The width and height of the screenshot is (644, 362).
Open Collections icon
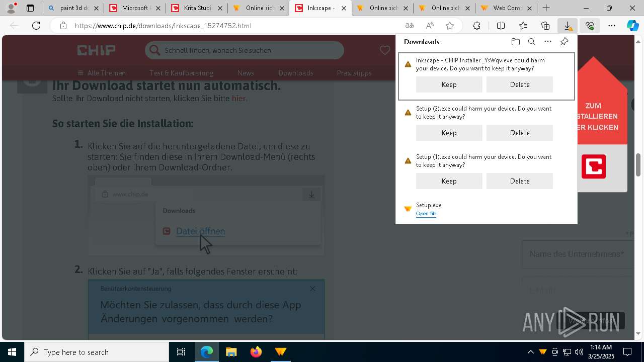pyautogui.click(x=545, y=26)
